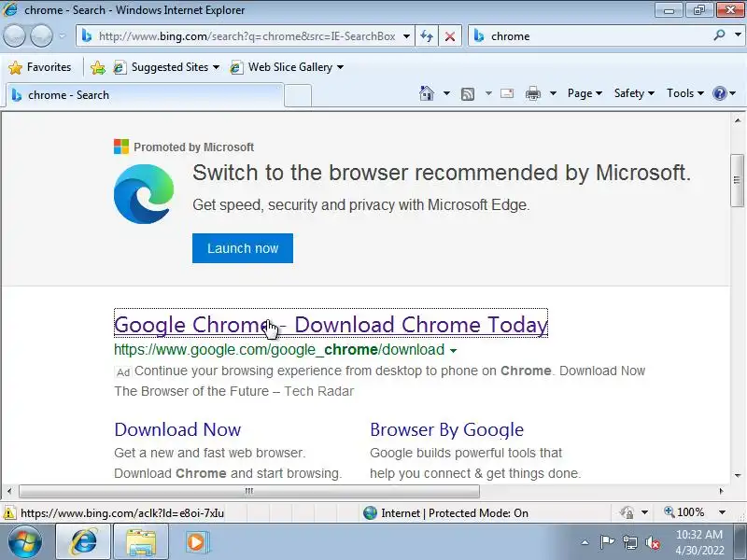Open the Page menu
Image resolution: width=747 pixels, height=560 pixels.
point(585,93)
